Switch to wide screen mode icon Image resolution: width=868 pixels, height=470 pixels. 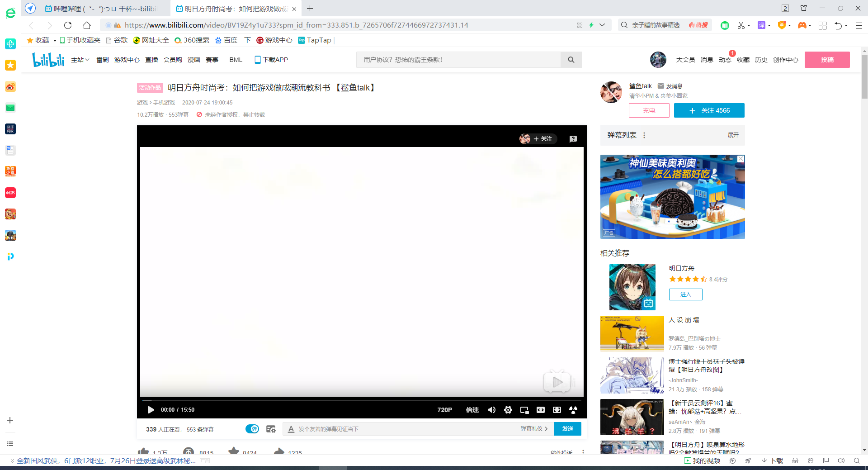[541, 410]
